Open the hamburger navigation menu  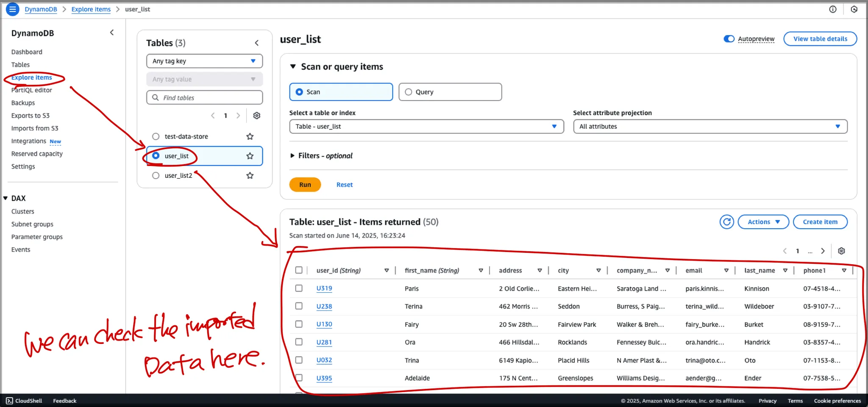click(x=13, y=9)
